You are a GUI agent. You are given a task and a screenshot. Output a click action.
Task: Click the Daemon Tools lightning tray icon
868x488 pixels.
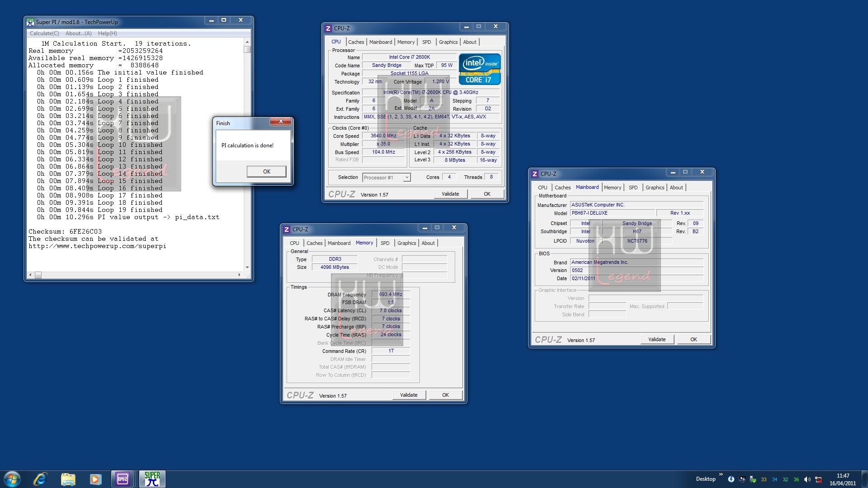point(731,479)
